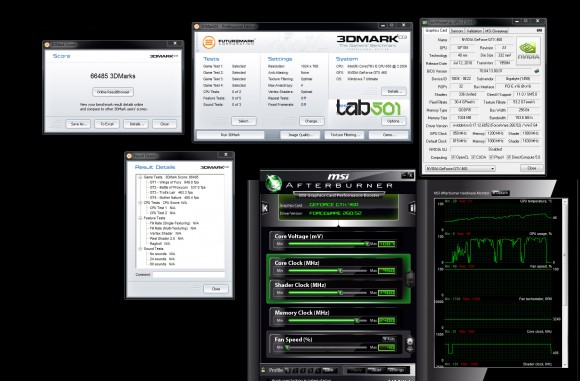
Task: Click Detach button in hardware monitor
Action: pos(500,193)
